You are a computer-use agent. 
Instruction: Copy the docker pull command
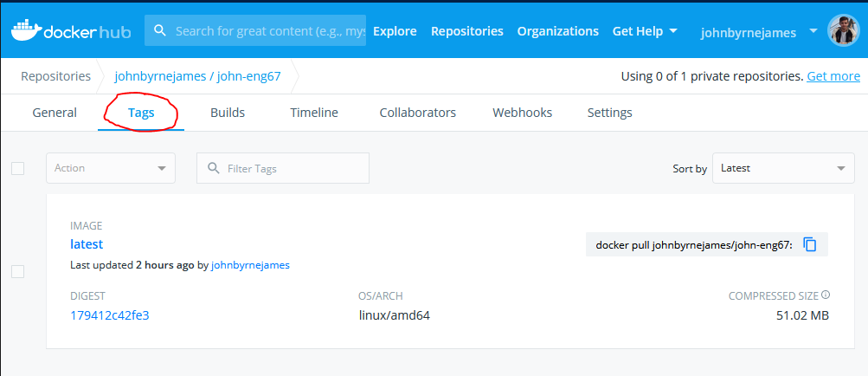tap(810, 244)
